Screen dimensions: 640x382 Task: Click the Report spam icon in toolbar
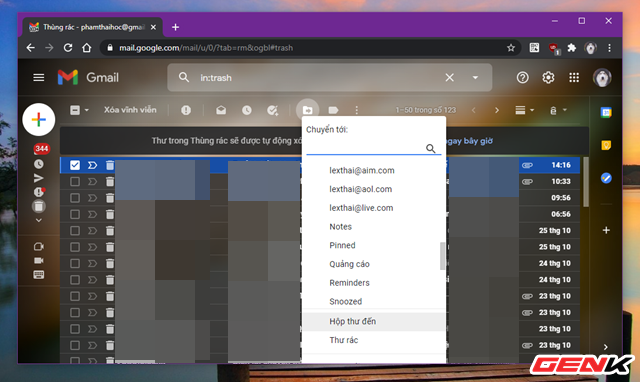point(186,110)
